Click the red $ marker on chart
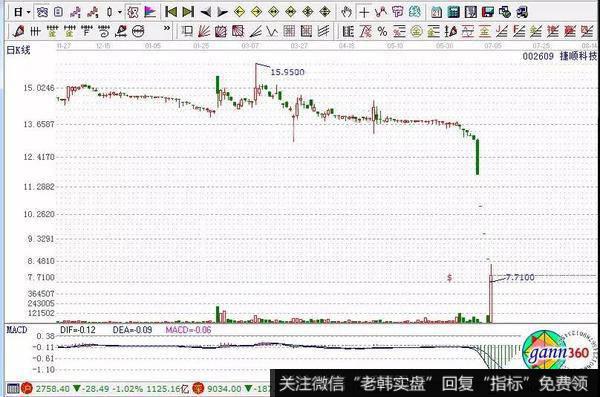This screenshot has height=397, width=600. pyautogui.click(x=450, y=278)
